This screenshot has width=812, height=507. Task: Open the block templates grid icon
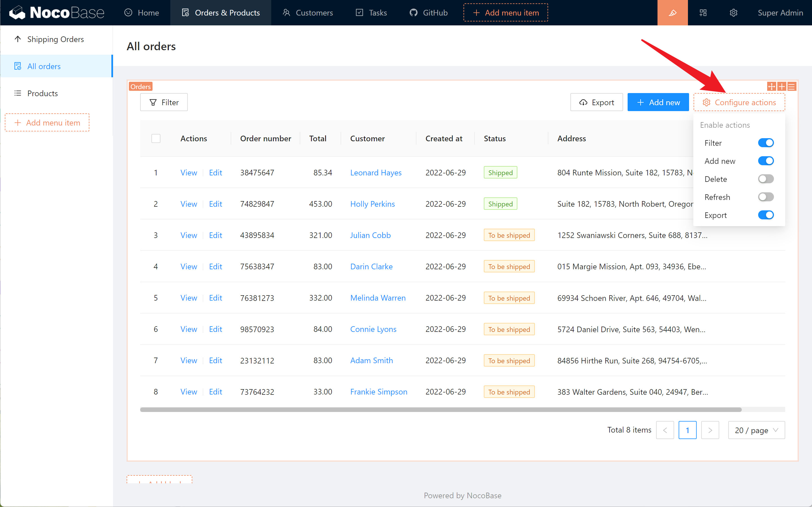(703, 13)
